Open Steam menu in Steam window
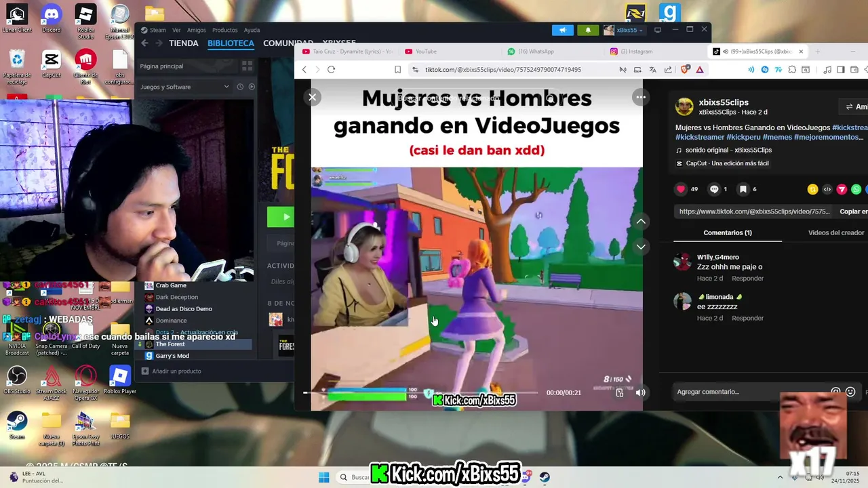Image resolution: width=868 pixels, height=488 pixels. click(157, 30)
